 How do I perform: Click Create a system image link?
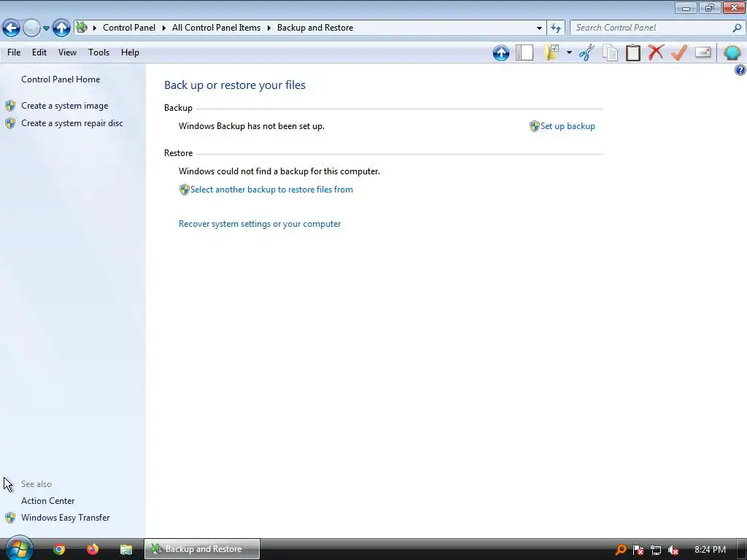(x=65, y=106)
